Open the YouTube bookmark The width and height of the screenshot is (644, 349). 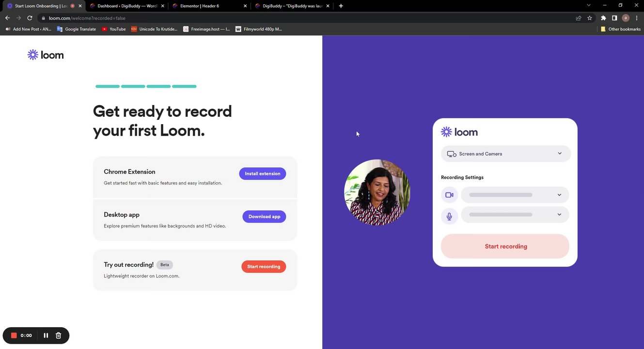(x=113, y=29)
